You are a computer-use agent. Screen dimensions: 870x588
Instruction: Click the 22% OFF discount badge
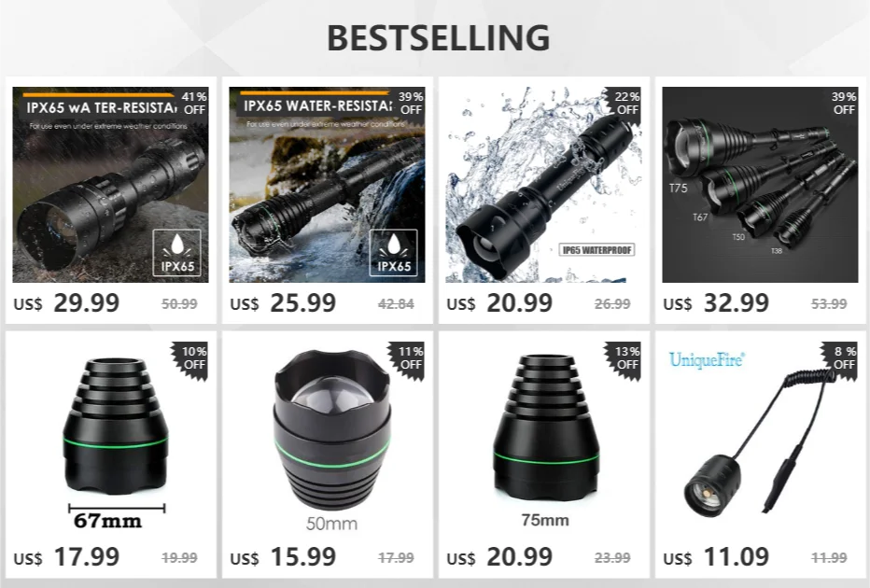pyautogui.click(x=624, y=105)
